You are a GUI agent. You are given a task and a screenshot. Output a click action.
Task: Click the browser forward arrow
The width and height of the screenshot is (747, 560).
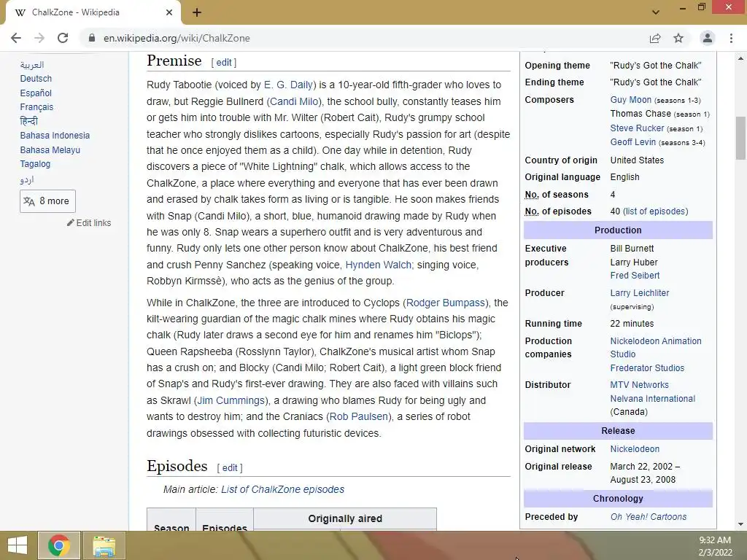point(39,38)
